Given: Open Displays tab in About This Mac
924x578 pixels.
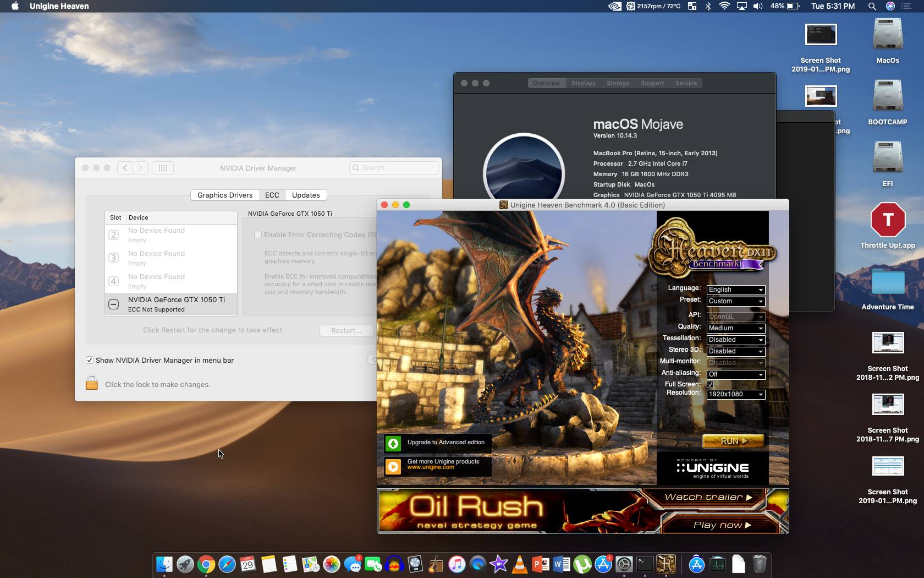Looking at the screenshot, I should tap(583, 83).
